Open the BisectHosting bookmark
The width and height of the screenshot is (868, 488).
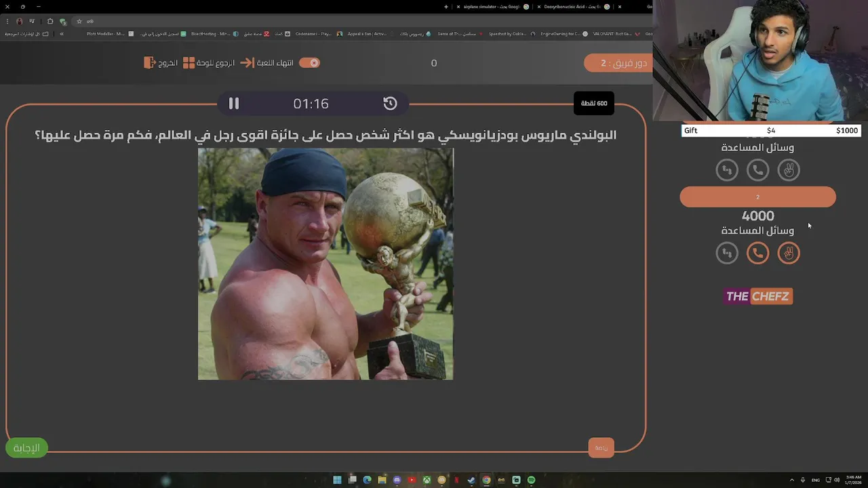pos(215,34)
